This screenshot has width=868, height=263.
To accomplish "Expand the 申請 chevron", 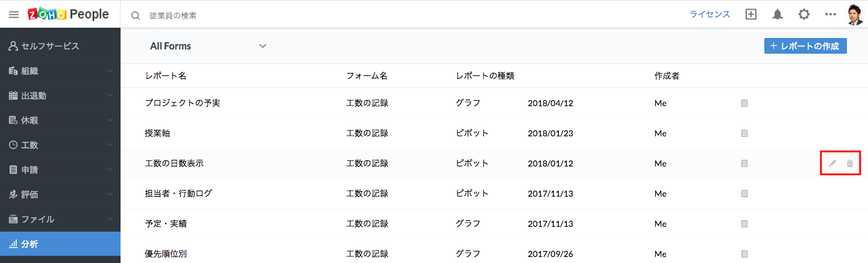I will click(110, 170).
